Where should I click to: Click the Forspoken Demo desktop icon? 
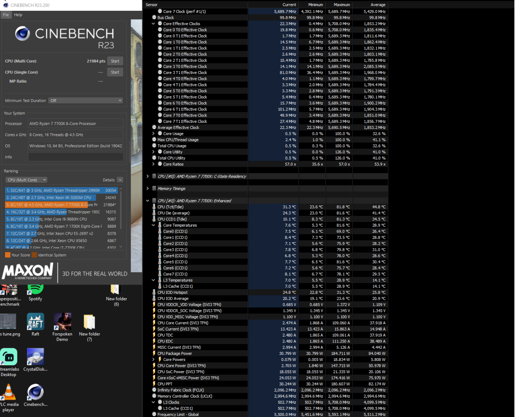[x=62, y=327]
